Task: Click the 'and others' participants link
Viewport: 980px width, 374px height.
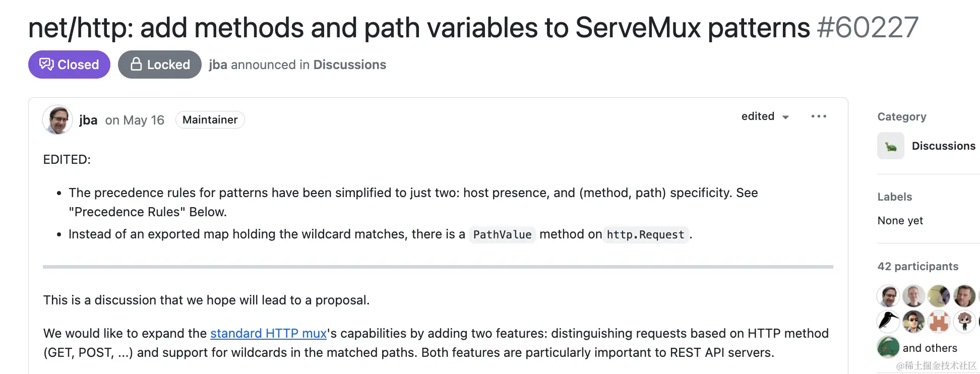Action: click(930, 348)
